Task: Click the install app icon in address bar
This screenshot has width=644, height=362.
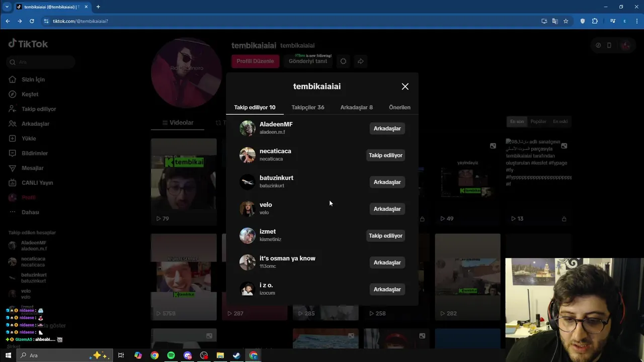Action: [544, 21]
